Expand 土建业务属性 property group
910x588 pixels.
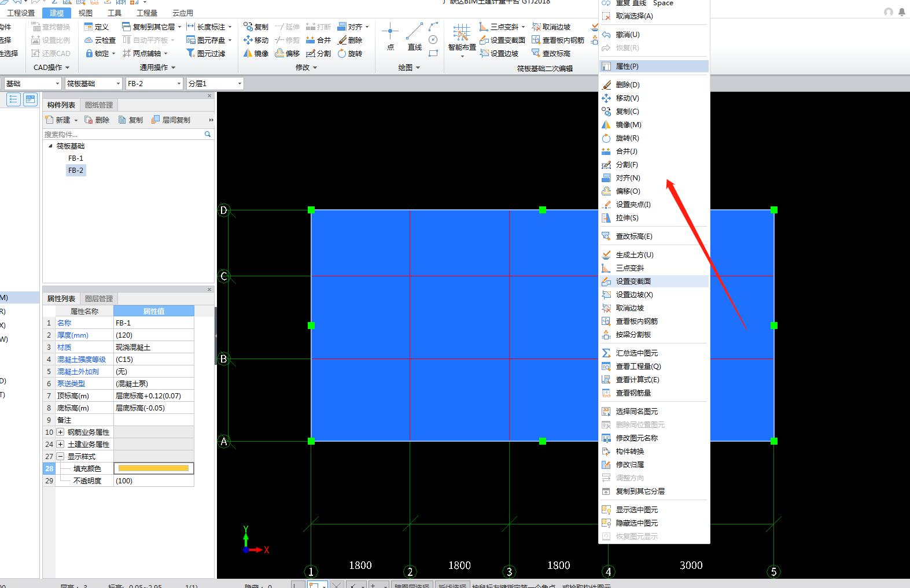point(60,444)
